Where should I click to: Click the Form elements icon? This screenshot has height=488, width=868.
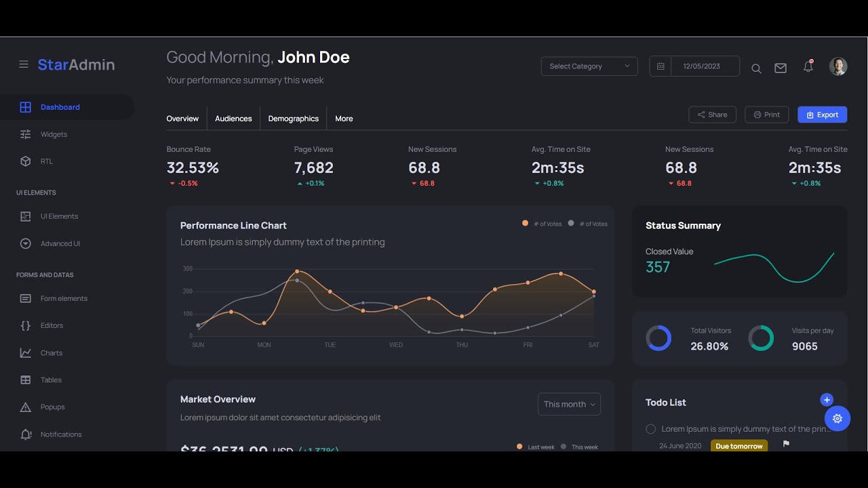(x=26, y=298)
